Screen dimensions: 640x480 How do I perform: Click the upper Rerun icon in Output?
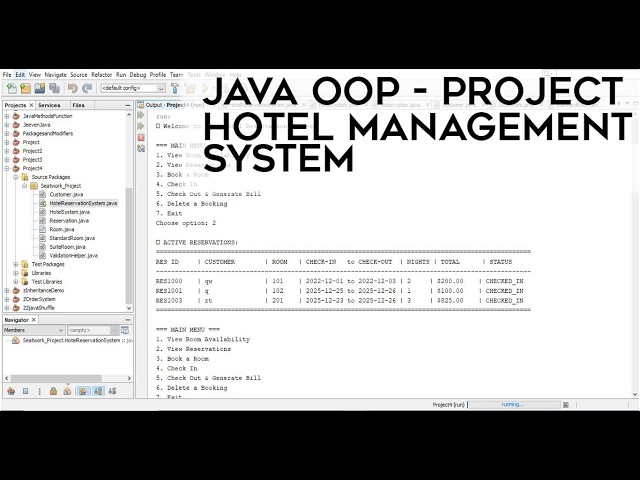(141, 116)
